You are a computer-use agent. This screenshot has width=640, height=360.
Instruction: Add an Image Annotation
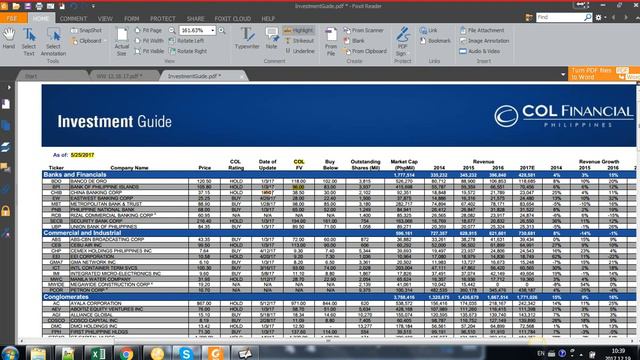click(x=484, y=41)
